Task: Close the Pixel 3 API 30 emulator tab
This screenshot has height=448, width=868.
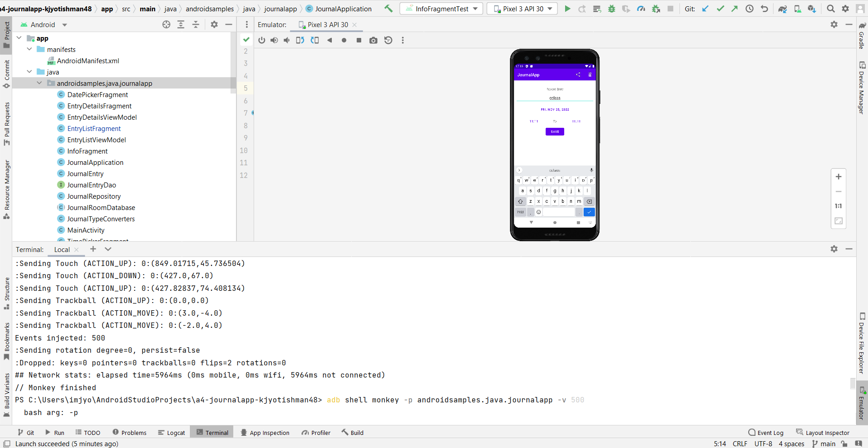Action: (354, 25)
